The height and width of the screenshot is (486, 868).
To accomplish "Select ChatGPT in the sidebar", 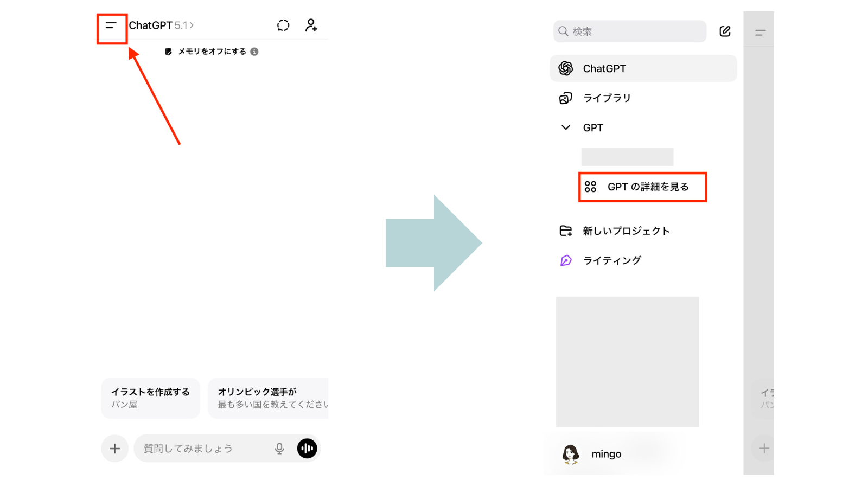I will 643,68.
